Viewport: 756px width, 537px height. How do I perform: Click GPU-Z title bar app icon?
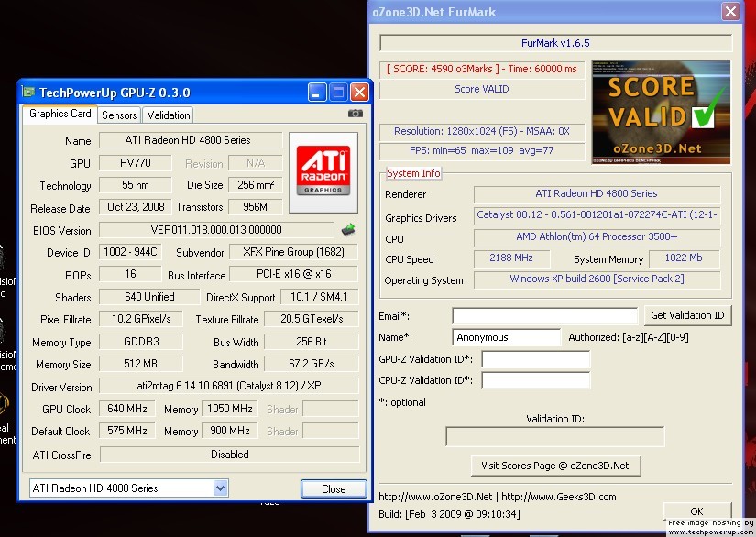click(x=29, y=92)
